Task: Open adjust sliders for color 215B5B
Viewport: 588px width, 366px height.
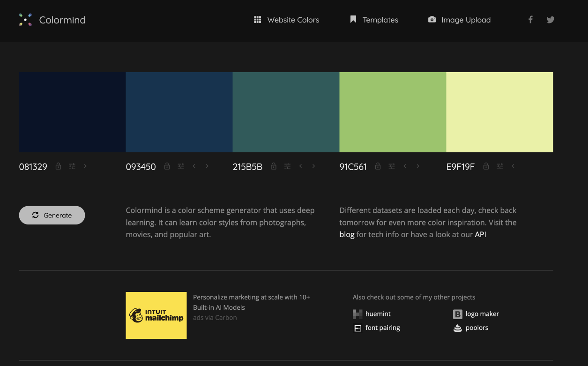Action: (288, 166)
